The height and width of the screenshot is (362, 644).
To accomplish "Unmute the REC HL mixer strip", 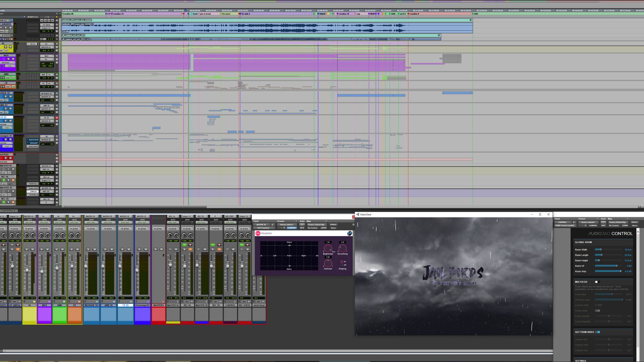I will point(190,249).
